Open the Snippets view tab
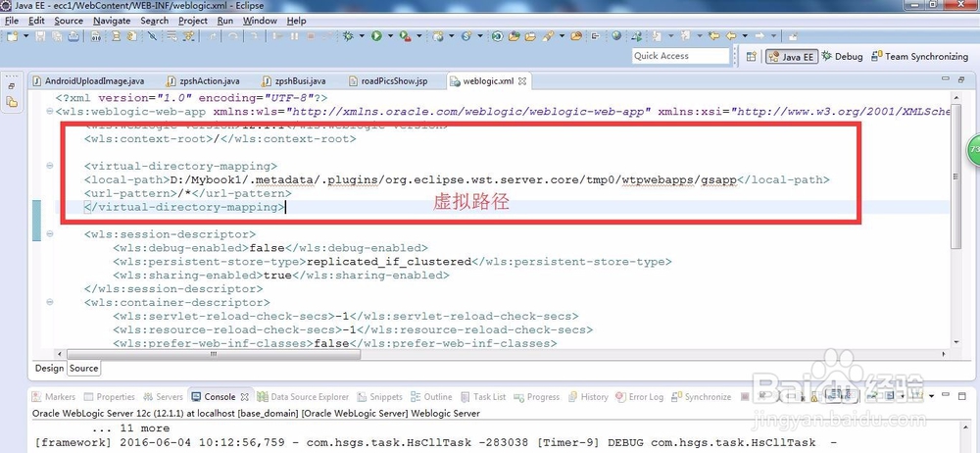980x453 pixels. (379, 397)
